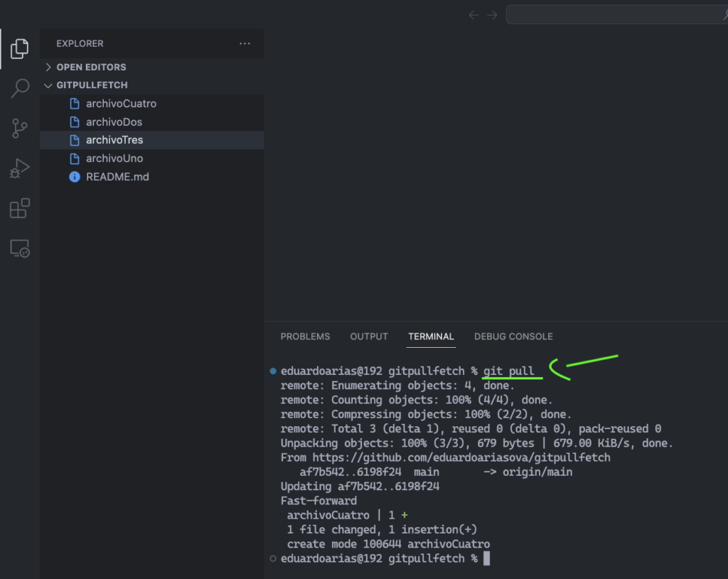Open the Extensions view
Screen dimensions: 728x579
click(19, 208)
